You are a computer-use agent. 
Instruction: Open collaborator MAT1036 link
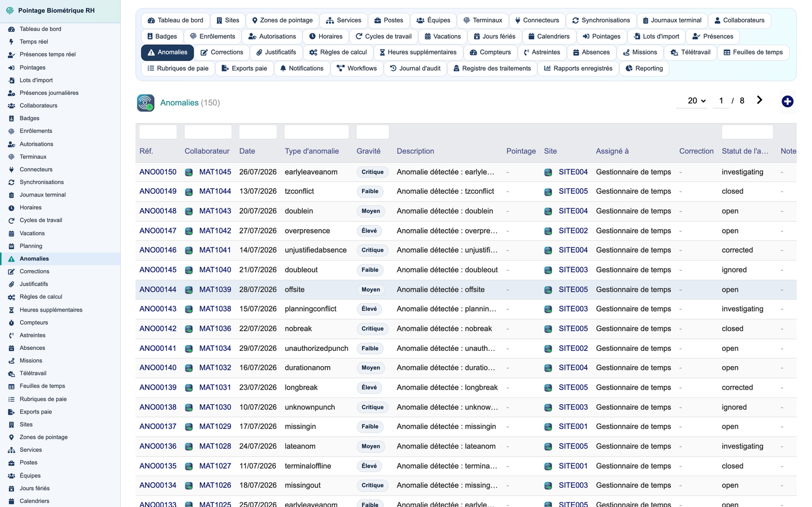click(215, 328)
